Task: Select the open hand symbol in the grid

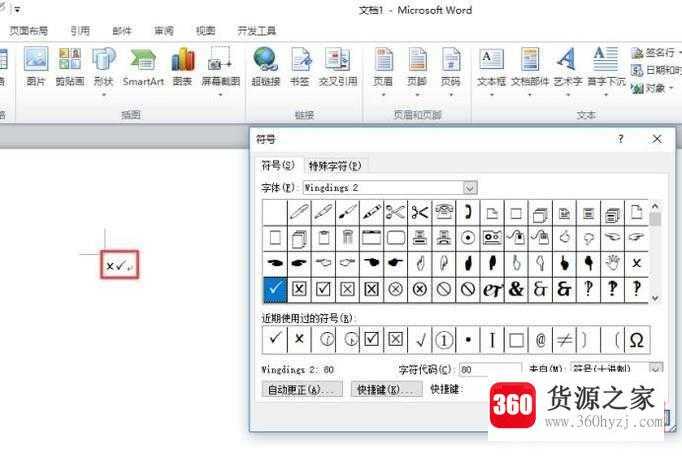Action: (612, 263)
